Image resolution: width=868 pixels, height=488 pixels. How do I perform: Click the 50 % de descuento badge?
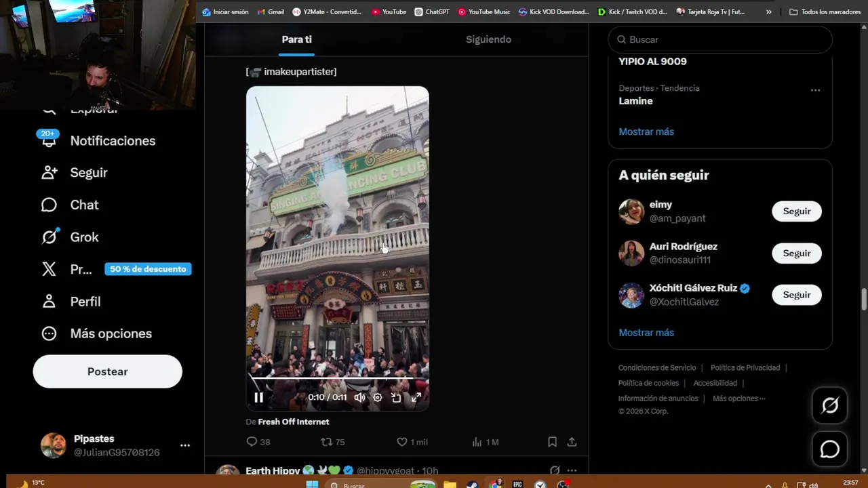148,269
